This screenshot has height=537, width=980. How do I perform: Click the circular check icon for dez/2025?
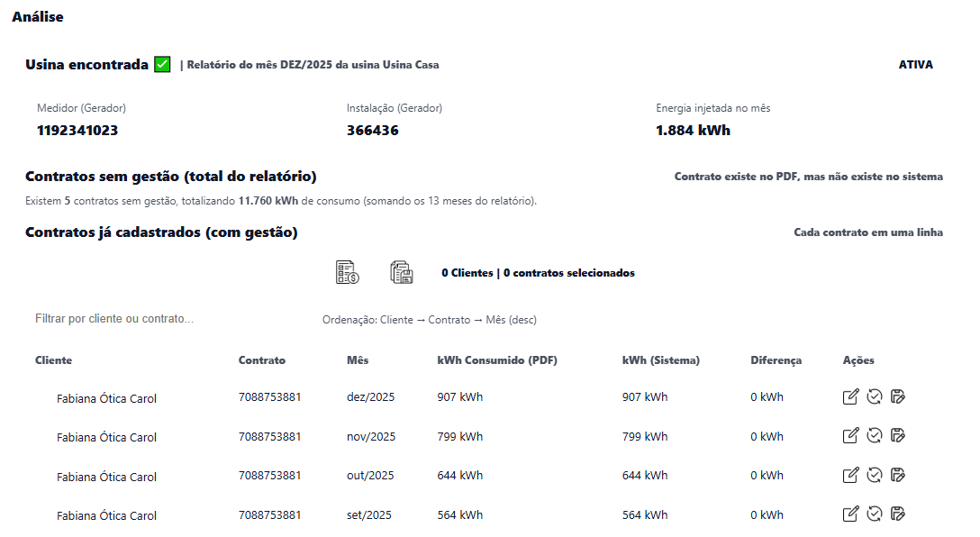(x=874, y=396)
